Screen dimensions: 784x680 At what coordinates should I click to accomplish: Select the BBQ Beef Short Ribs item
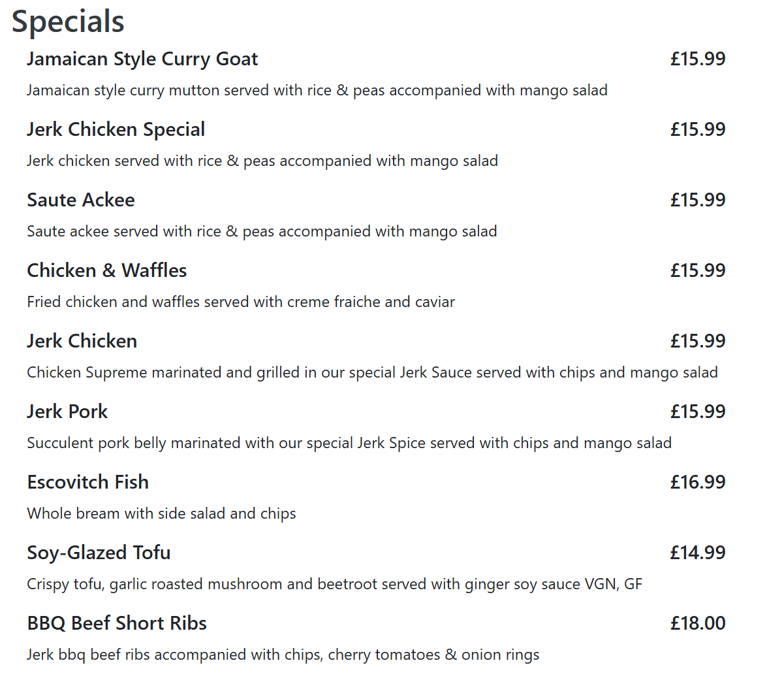[x=117, y=623]
